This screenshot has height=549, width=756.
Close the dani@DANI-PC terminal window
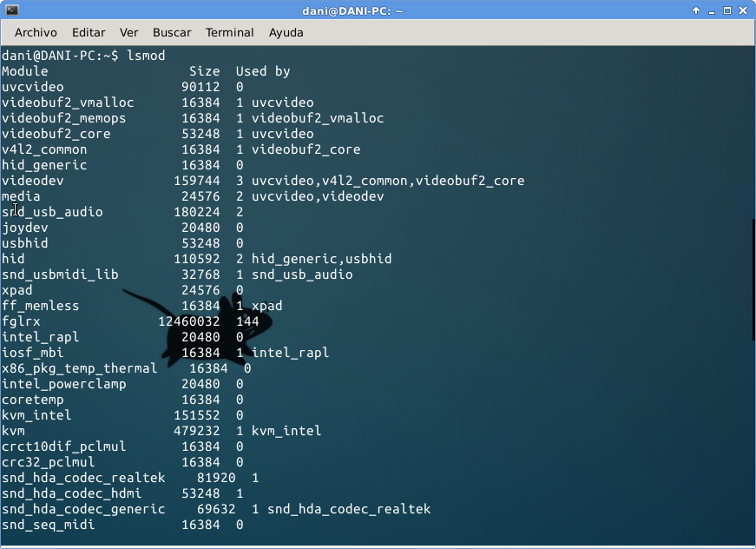(743, 10)
